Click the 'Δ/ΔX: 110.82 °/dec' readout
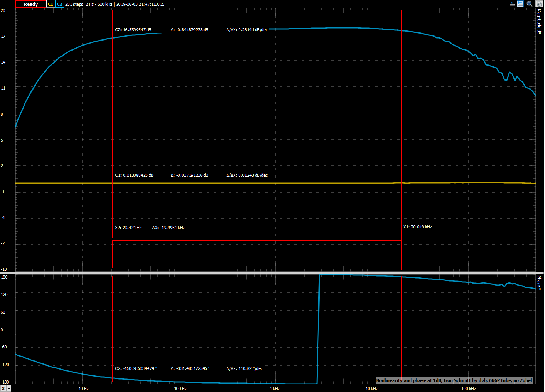The width and height of the screenshot is (545, 392). click(x=245, y=368)
